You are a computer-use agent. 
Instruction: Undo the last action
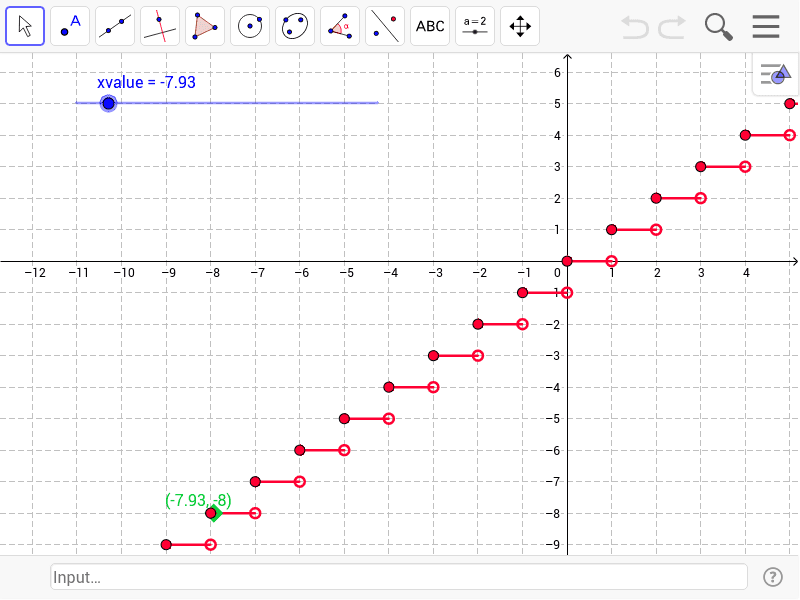pos(635,27)
